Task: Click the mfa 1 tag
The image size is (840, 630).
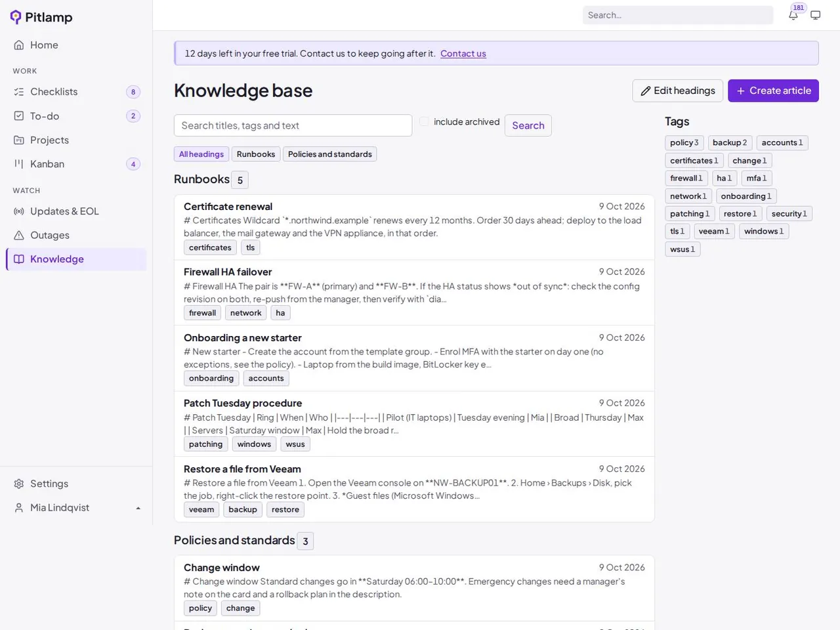Action: click(x=757, y=178)
